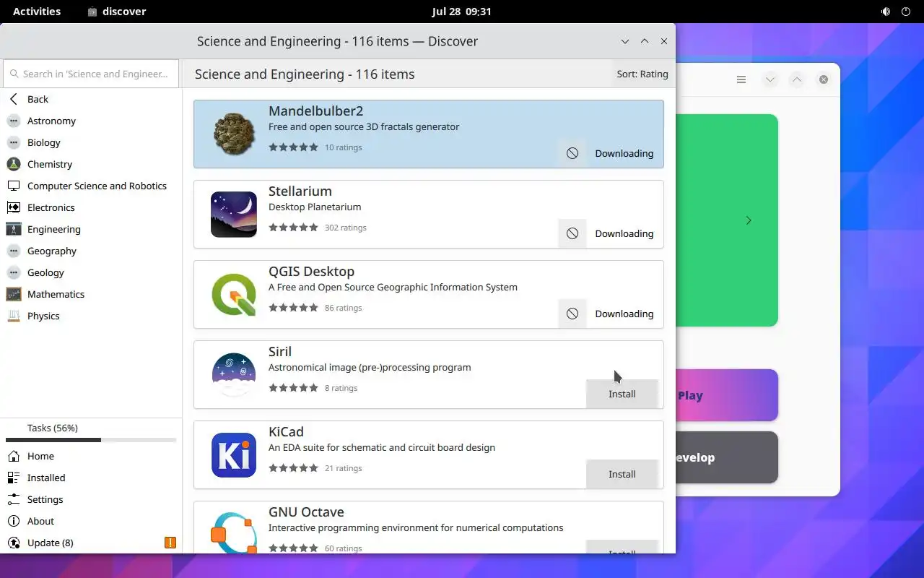Click the volume icon in top bar

(886, 12)
